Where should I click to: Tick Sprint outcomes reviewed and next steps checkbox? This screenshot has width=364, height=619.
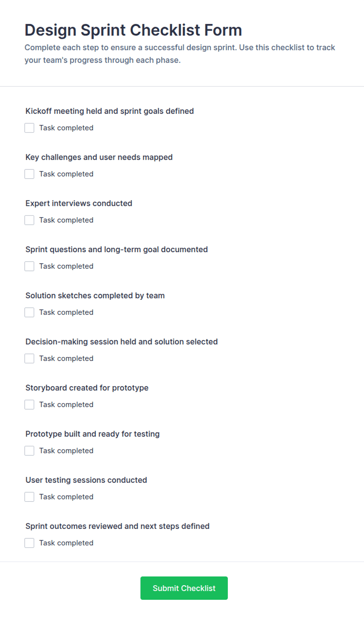(29, 543)
